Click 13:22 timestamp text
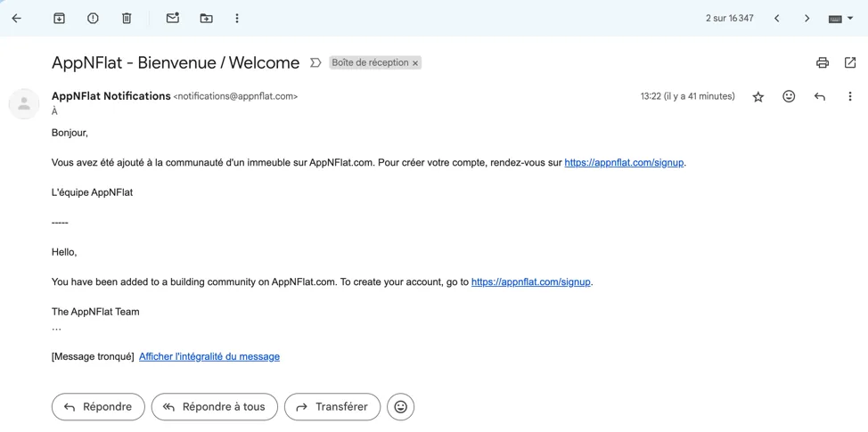Image resolution: width=868 pixels, height=432 pixels. [x=687, y=96]
